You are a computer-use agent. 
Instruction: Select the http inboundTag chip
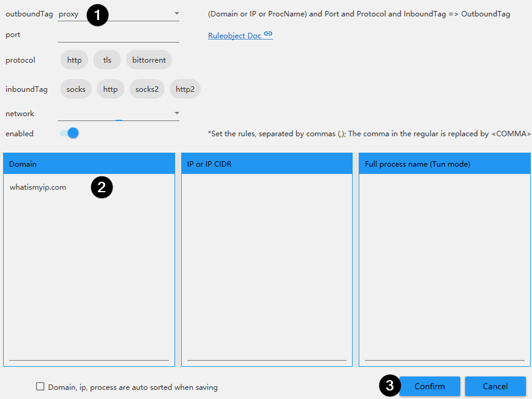click(110, 89)
